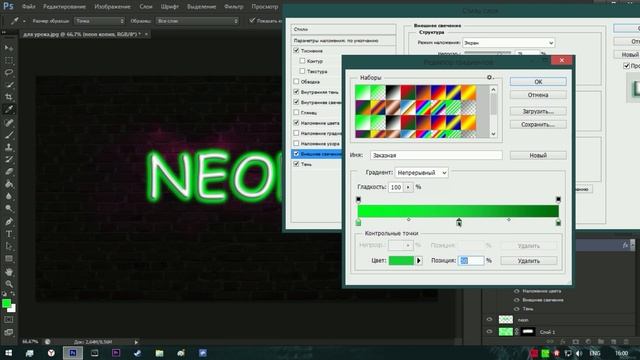This screenshot has width=640, height=360.
Task: Enable the Наложение узора checkbox
Action: pyautogui.click(x=296, y=143)
